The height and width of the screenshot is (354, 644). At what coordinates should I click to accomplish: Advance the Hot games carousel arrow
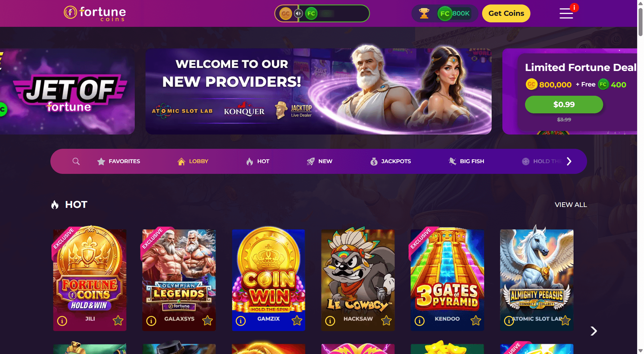pos(594,331)
